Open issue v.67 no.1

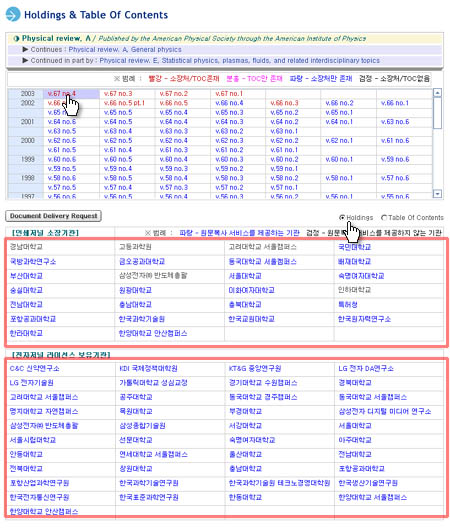coord(229,93)
